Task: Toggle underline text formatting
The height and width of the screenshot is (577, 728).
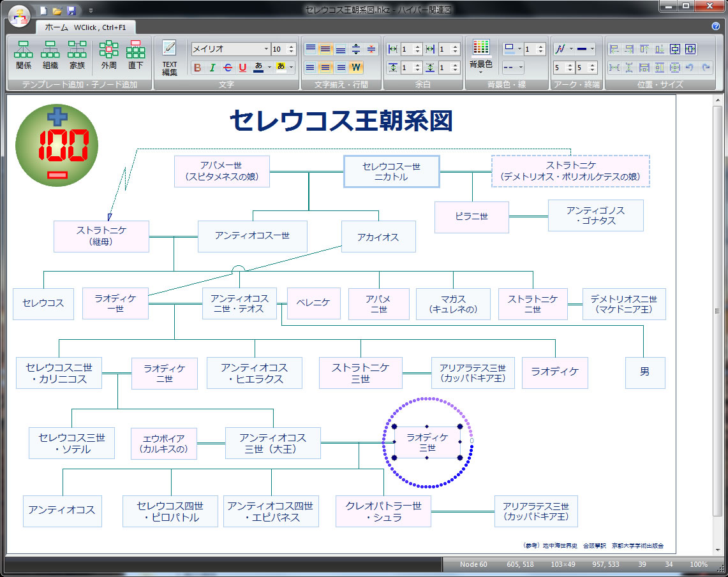Action: (242, 68)
